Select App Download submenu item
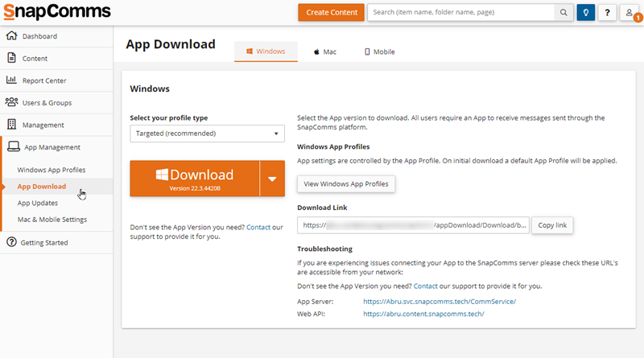The height and width of the screenshot is (358, 644). [x=42, y=187]
